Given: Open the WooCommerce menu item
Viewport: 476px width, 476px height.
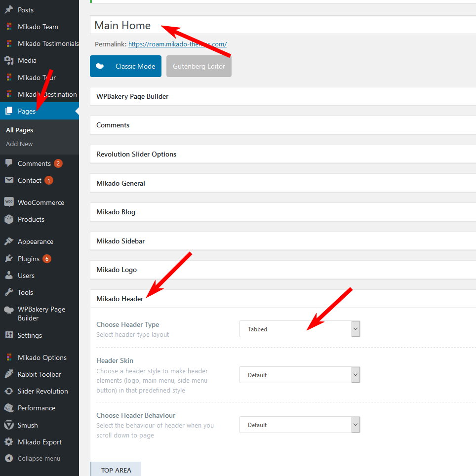Looking at the screenshot, I should pyautogui.click(x=41, y=202).
